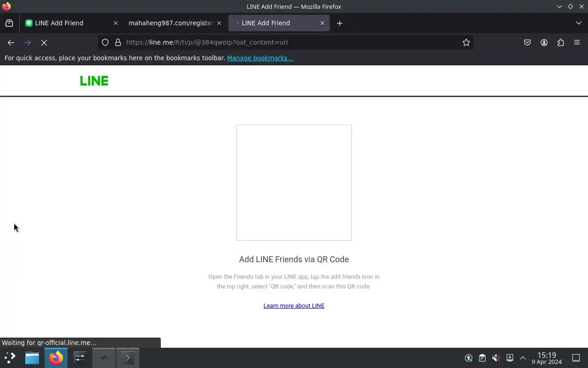The image size is (588, 368).
Task: Click the green LINE logo
Action: tap(94, 81)
